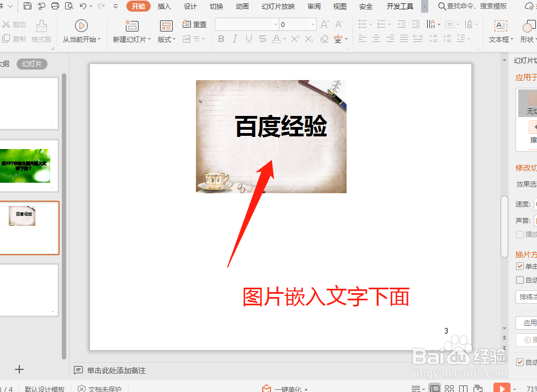Click the justify text alignment icon
The height and width of the screenshot is (392, 537).
pos(404,39)
